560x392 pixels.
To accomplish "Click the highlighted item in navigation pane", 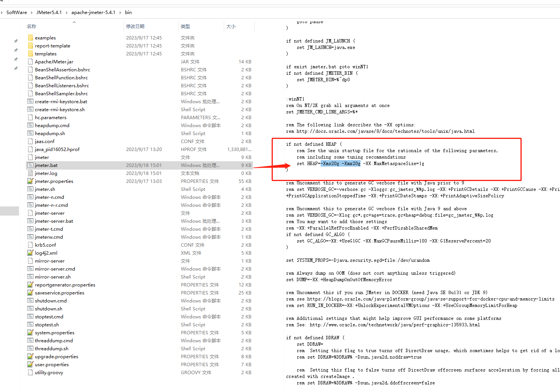I will coord(9,211).
